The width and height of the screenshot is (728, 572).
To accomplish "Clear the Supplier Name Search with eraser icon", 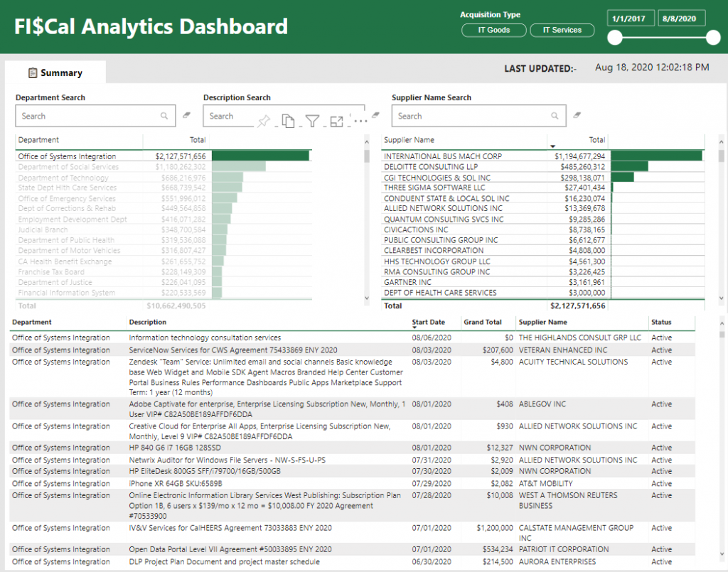I will (x=577, y=114).
